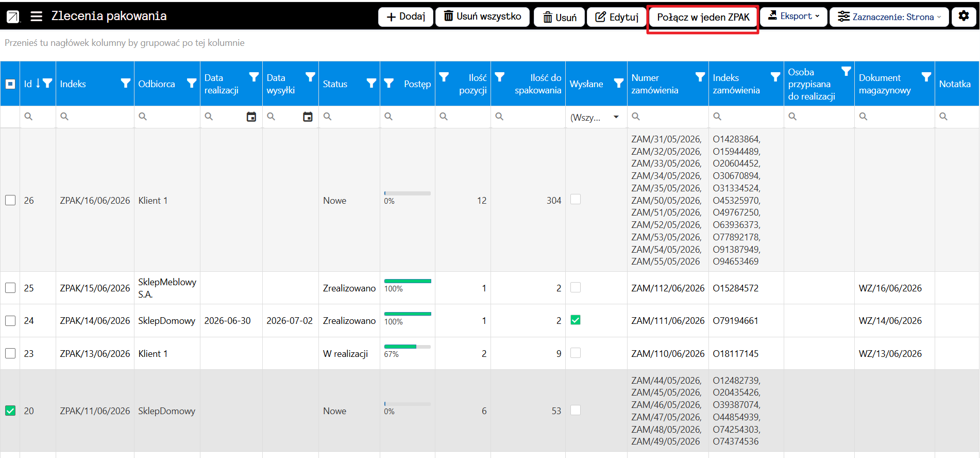Click the app logo icon in header

13,17
